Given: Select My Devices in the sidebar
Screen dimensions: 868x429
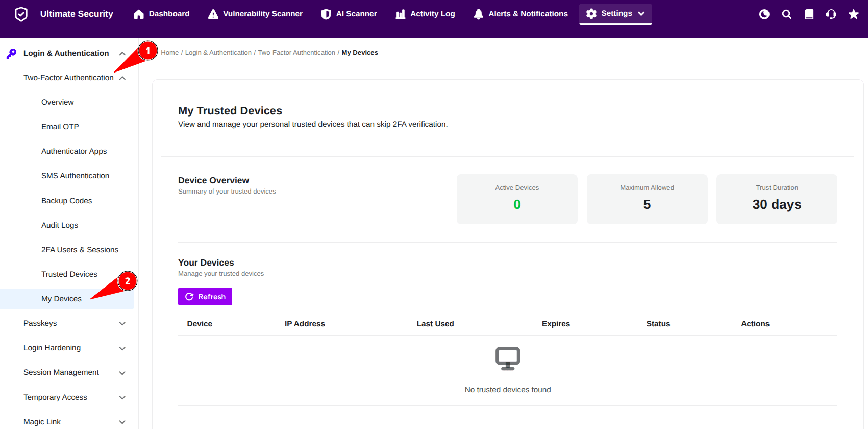Looking at the screenshot, I should pyautogui.click(x=67, y=299).
